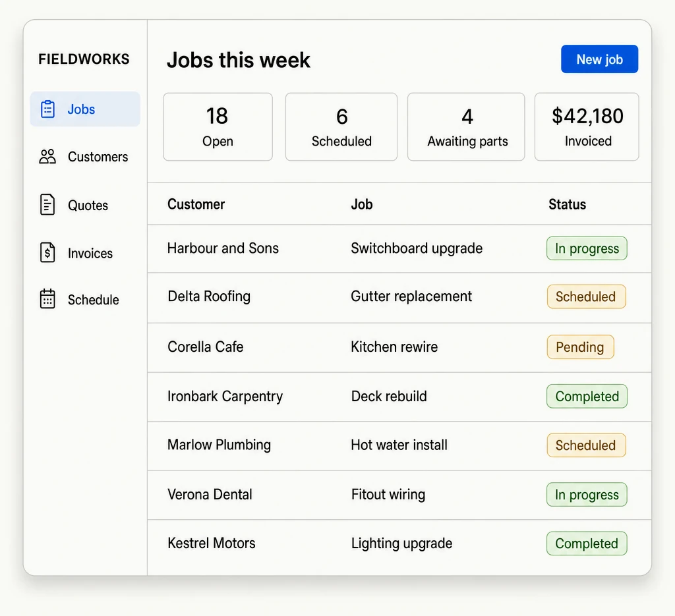
Task: Go to Customers in the sidebar
Action: pyautogui.click(x=98, y=157)
